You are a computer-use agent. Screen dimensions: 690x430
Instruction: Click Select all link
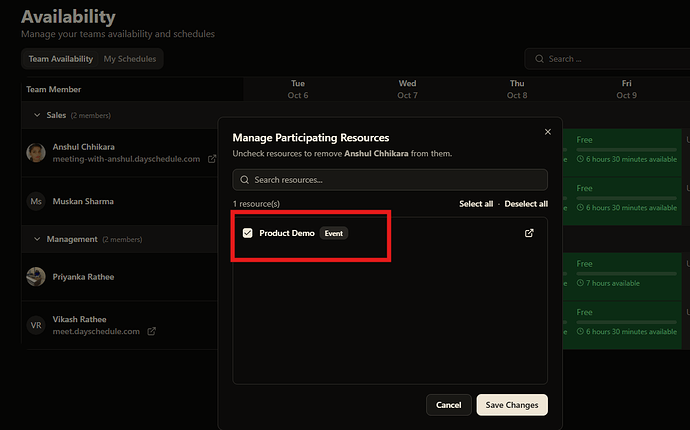pos(476,204)
